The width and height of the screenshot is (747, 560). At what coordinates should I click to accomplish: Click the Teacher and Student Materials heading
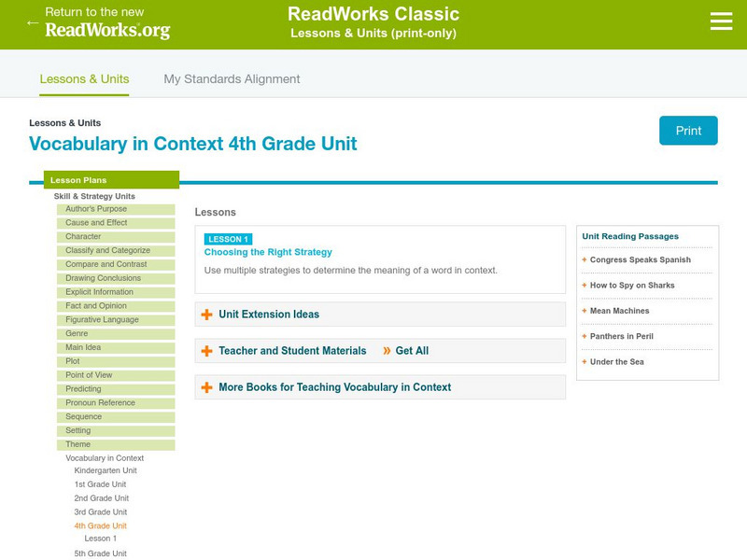tap(292, 351)
